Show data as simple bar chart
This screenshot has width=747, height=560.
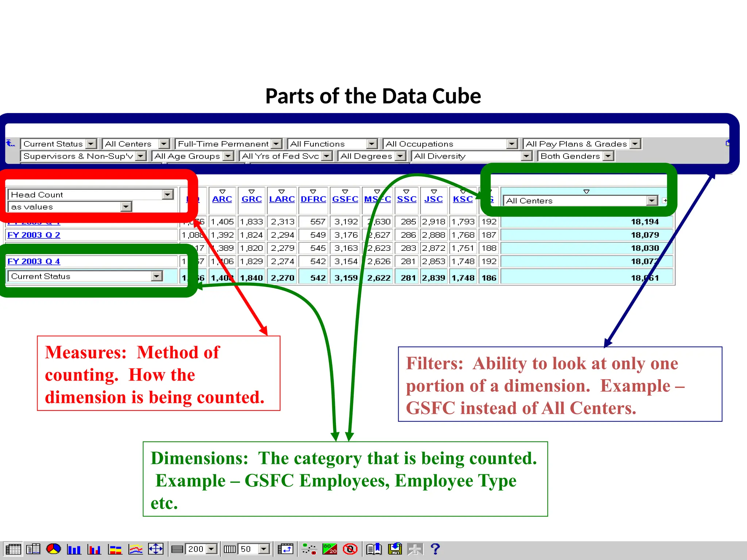click(x=74, y=549)
